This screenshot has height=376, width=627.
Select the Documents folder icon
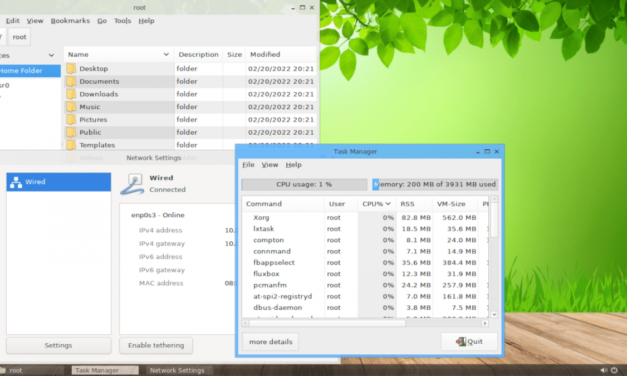(x=71, y=81)
